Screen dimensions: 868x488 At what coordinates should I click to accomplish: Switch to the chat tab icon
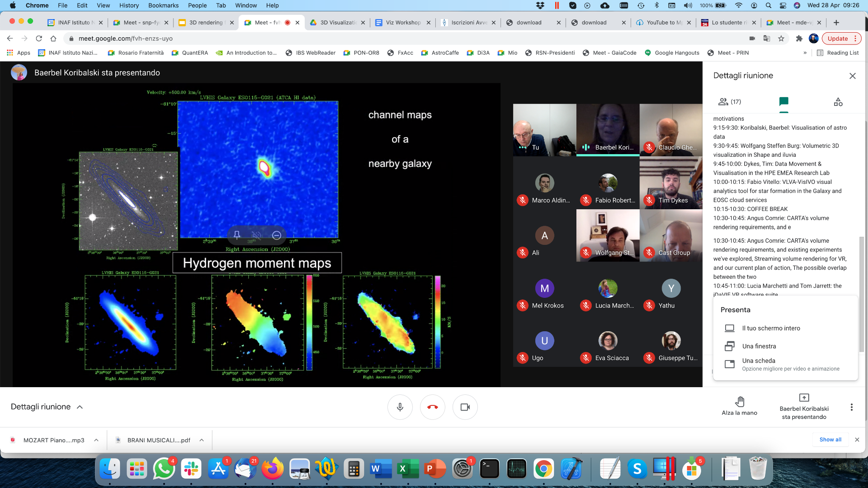click(x=784, y=102)
